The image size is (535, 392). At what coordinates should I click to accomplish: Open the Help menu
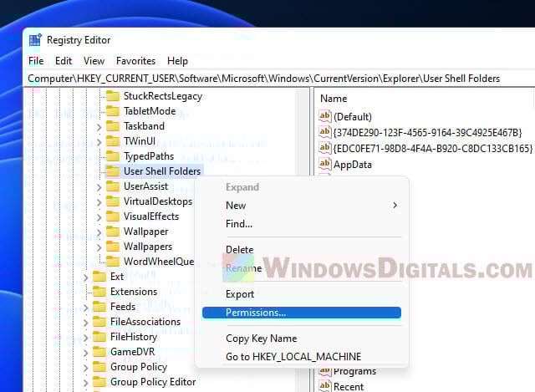[177, 61]
